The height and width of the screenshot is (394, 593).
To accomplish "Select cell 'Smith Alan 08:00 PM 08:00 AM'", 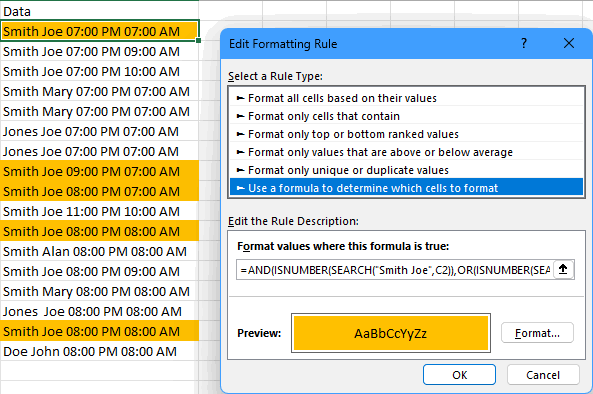I will pyautogui.click(x=99, y=251).
